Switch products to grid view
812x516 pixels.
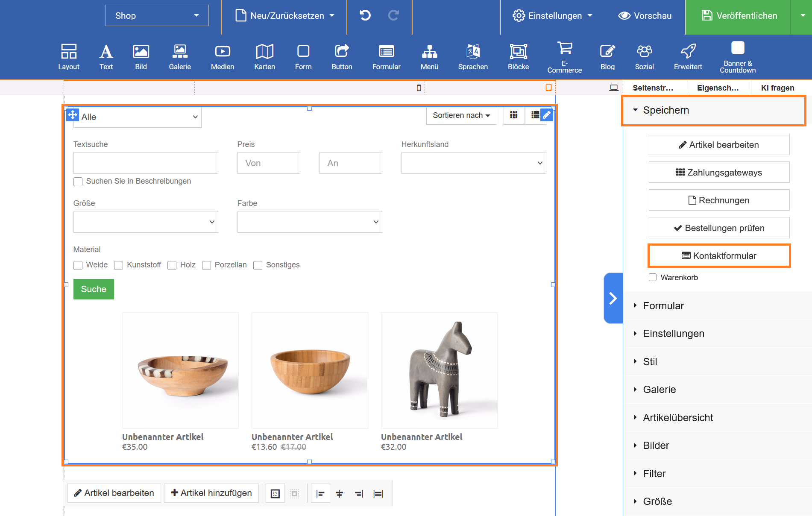(x=514, y=115)
